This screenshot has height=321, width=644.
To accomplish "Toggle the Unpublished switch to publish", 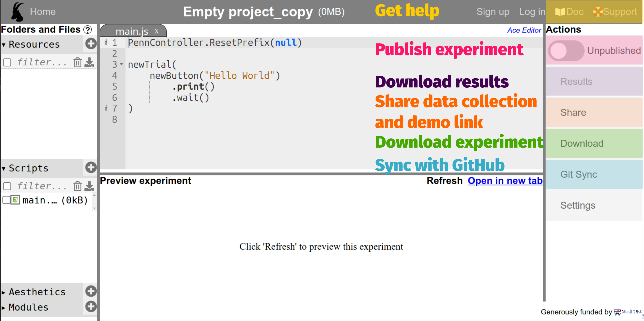I will click(x=567, y=51).
